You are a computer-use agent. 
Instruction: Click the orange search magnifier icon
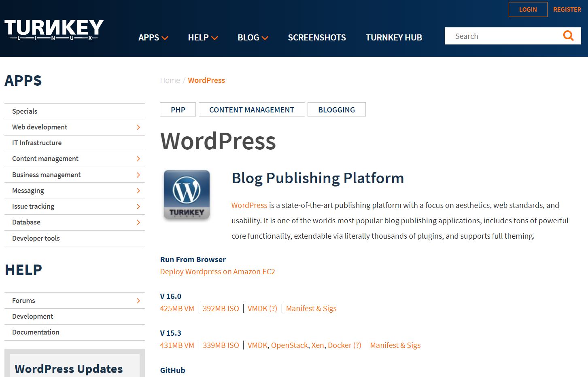point(569,36)
